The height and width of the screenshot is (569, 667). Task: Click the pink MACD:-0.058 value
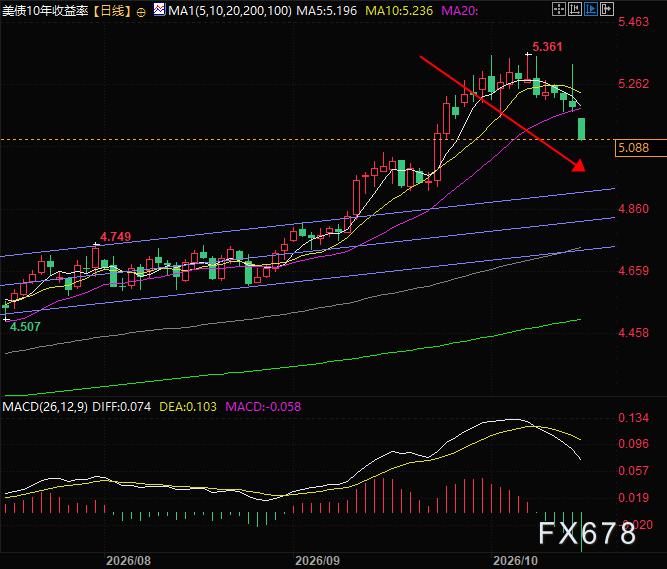pyautogui.click(x=263, y=407)
